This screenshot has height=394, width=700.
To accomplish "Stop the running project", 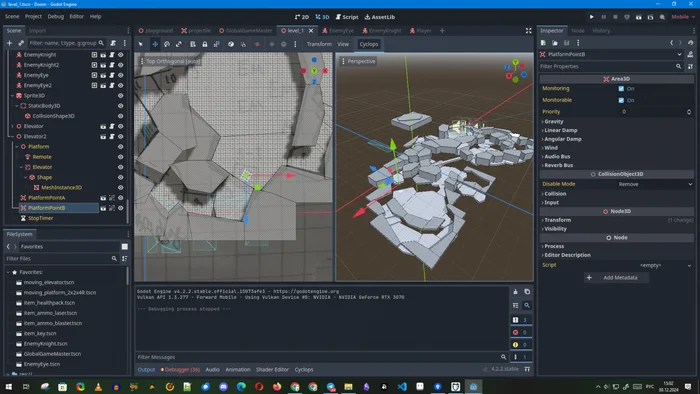I will point(615,17).
